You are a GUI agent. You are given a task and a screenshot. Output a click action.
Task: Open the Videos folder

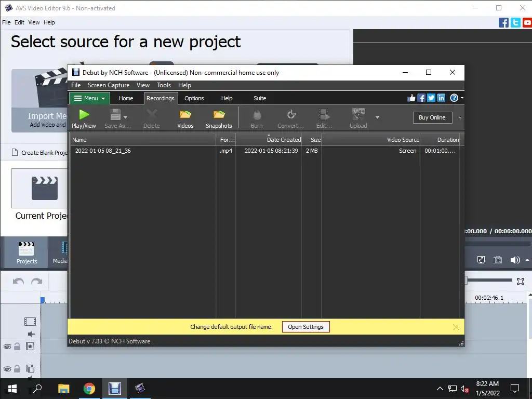185,118
